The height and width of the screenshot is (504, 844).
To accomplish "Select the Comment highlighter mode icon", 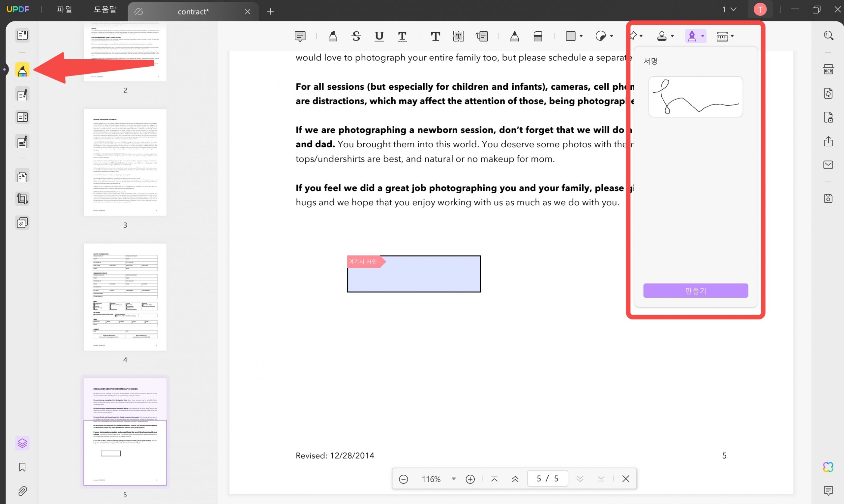I will [22, 70].
